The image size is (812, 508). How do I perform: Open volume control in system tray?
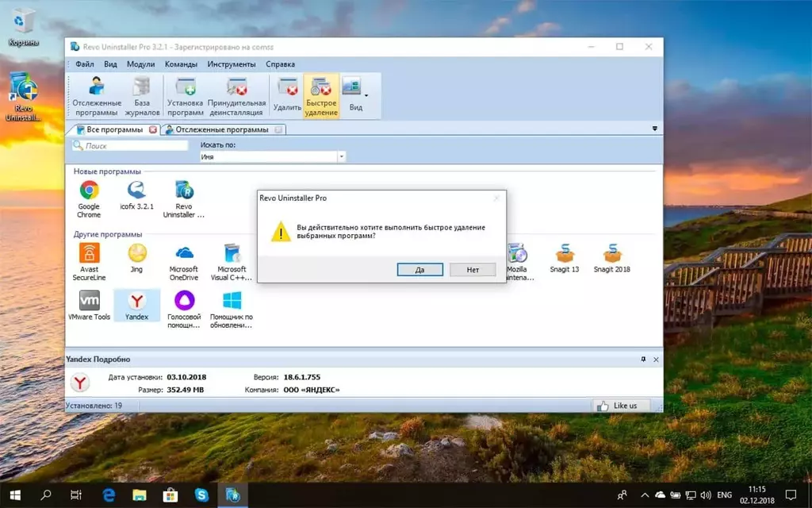pos(706,495)
